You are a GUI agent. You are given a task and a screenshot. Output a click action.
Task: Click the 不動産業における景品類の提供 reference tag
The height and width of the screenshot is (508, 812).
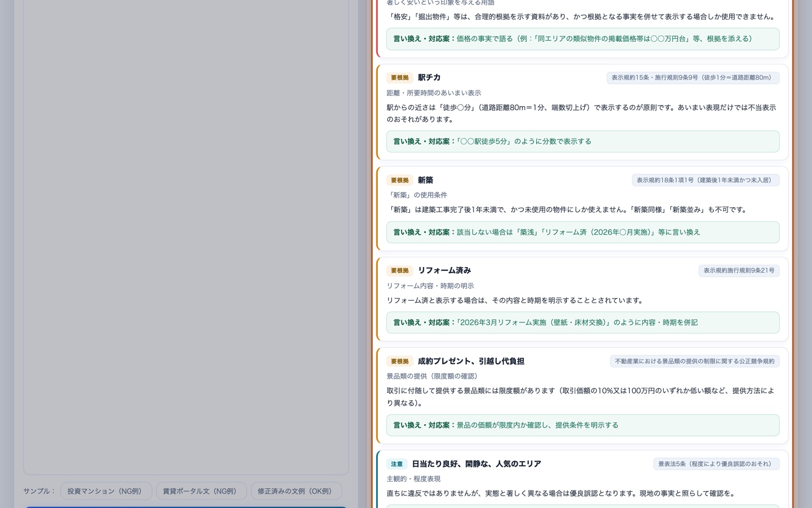coord(695,361)
